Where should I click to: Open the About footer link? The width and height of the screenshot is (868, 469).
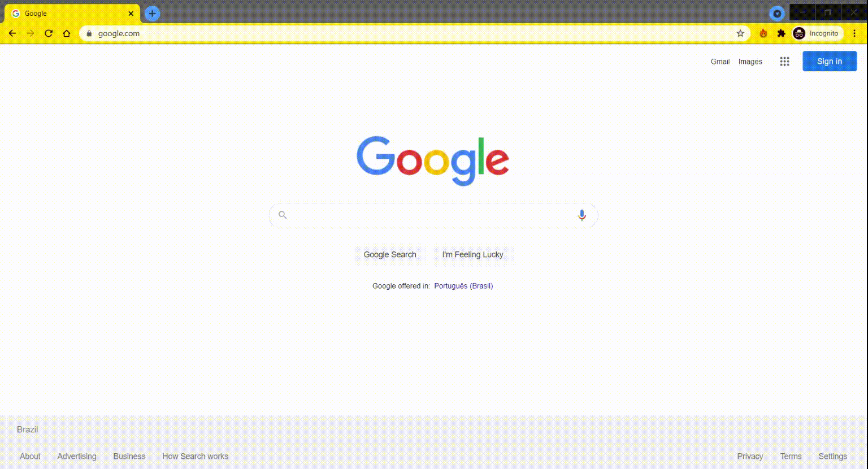coord(30,457)
